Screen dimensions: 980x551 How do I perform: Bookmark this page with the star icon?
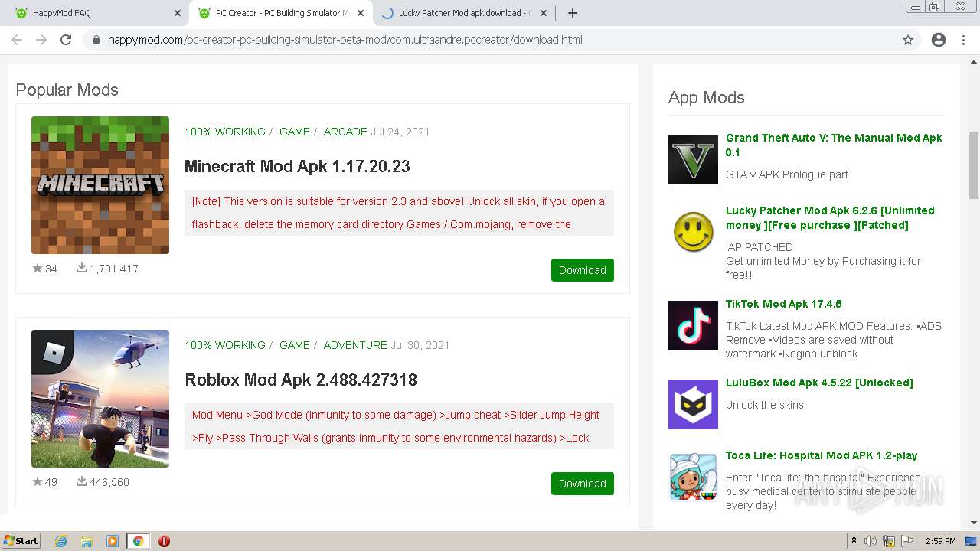(x=908, y=40)
